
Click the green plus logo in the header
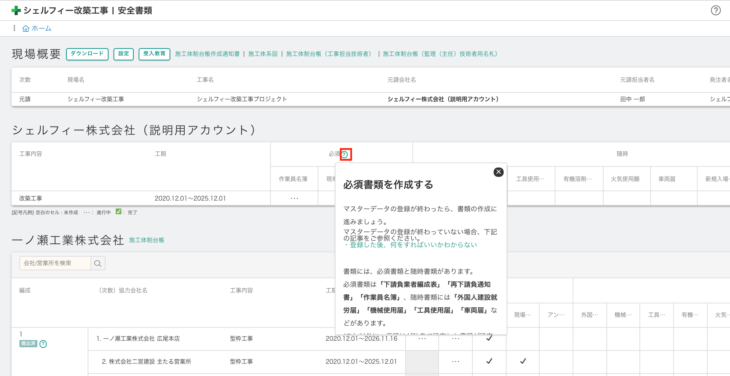[x=16, y=10]
